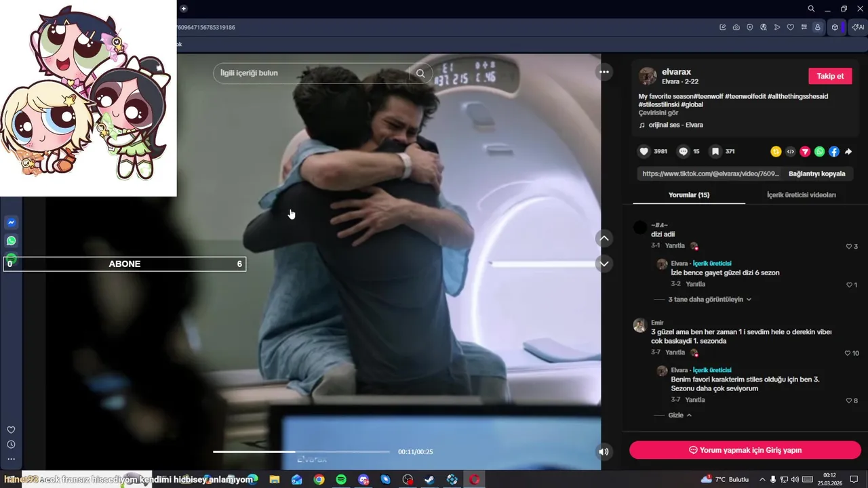This screenshot has height=488, width=868.
Task: Open the Opera AI assistant button
Action: coord(858,27)
